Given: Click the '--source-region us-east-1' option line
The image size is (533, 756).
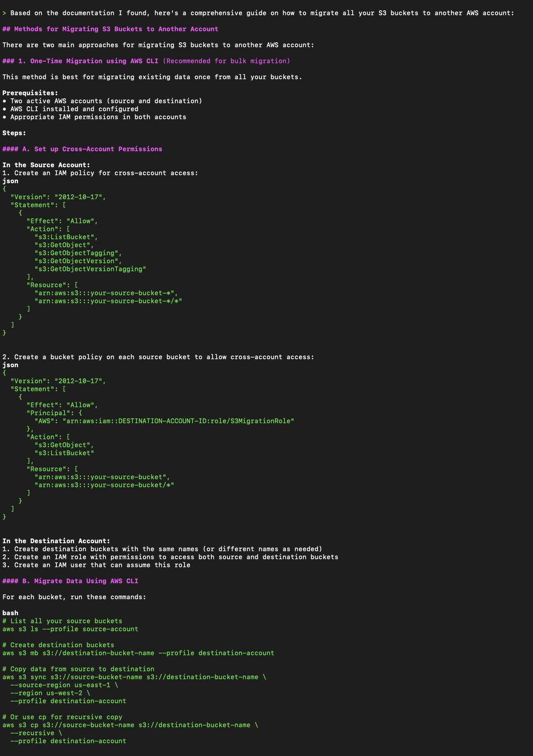Looking at the screenshot, I should click(x=64, y=685).
